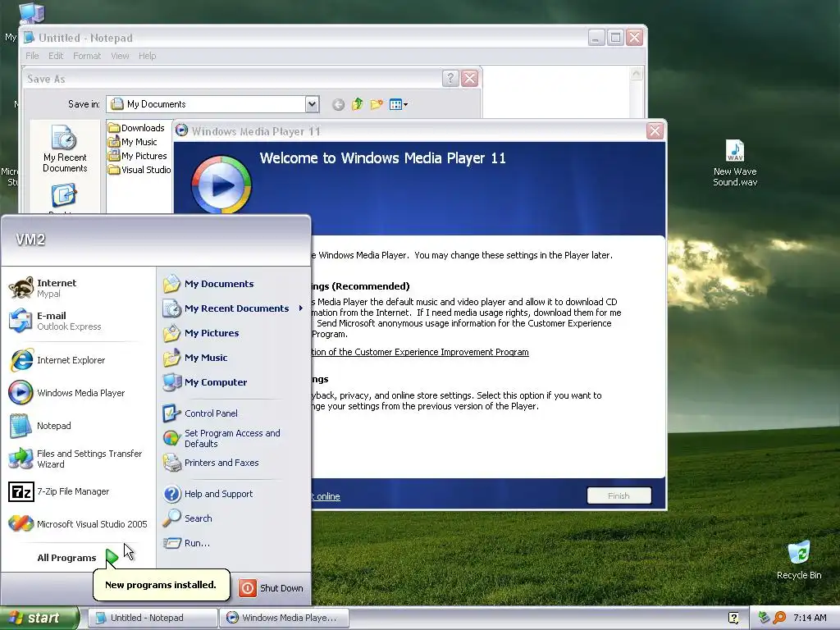Open Save in folder dropdown

click(x=312, y=104)
